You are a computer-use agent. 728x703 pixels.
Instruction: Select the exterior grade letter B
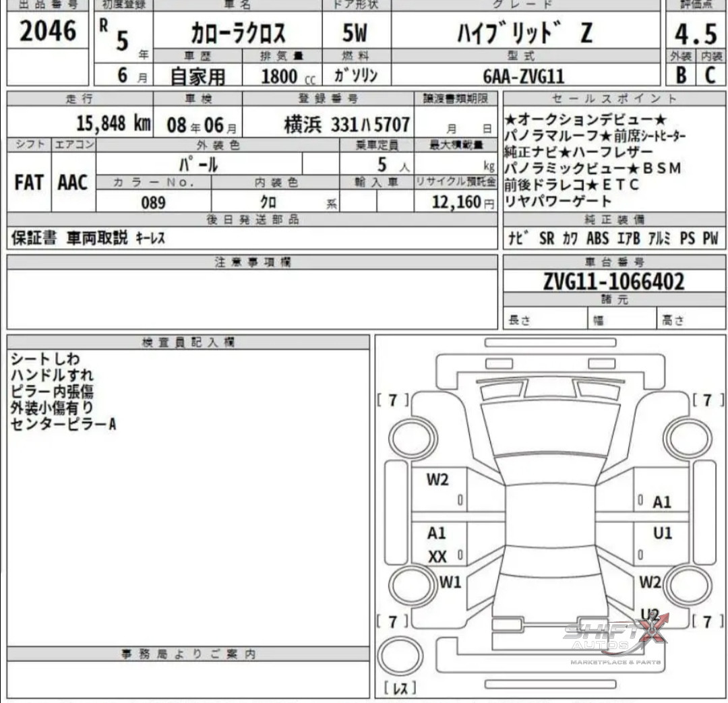click(681, 75)
